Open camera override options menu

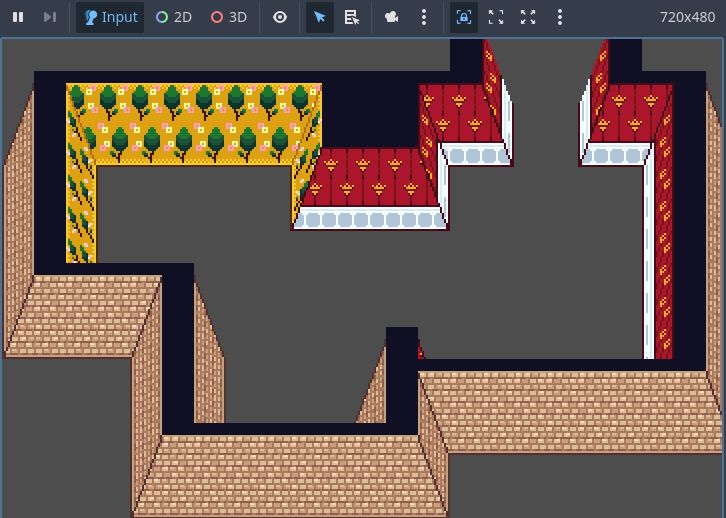[424, 17]
